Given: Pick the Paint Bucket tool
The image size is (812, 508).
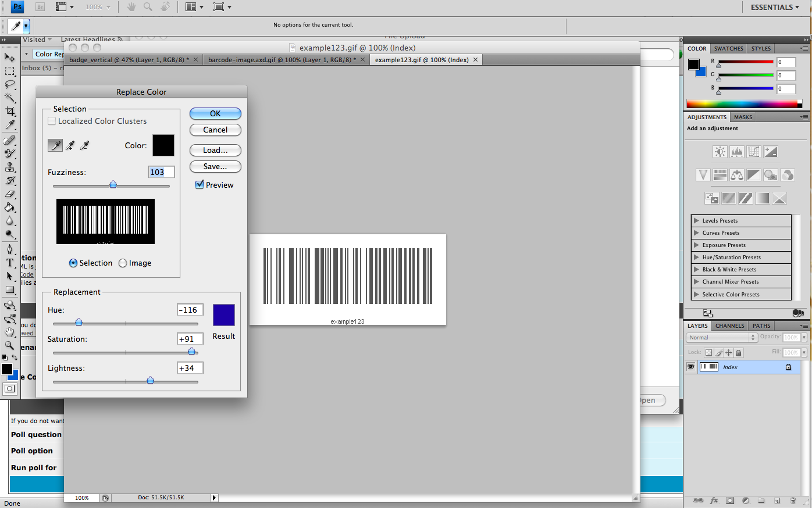Looking at the screenshot, I should 10,208.
